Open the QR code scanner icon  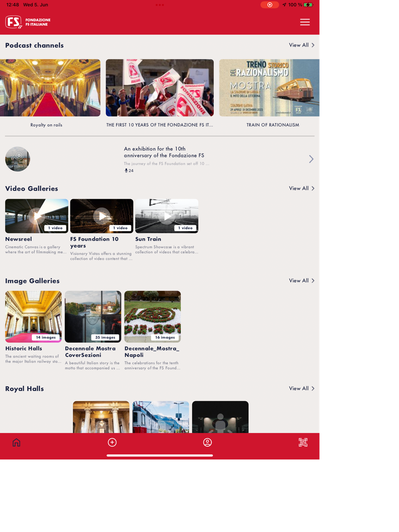click(303, 442)
